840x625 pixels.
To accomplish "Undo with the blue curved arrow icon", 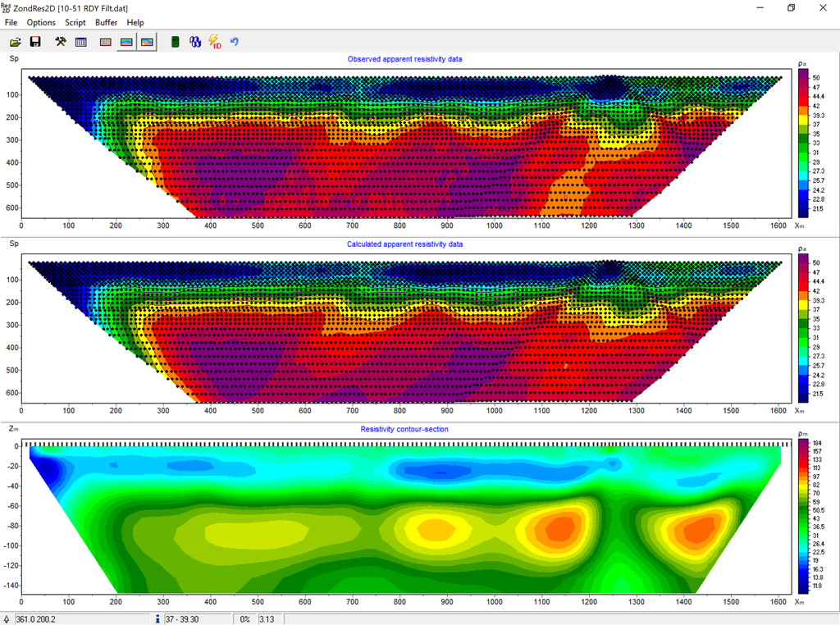I will 235,42.
